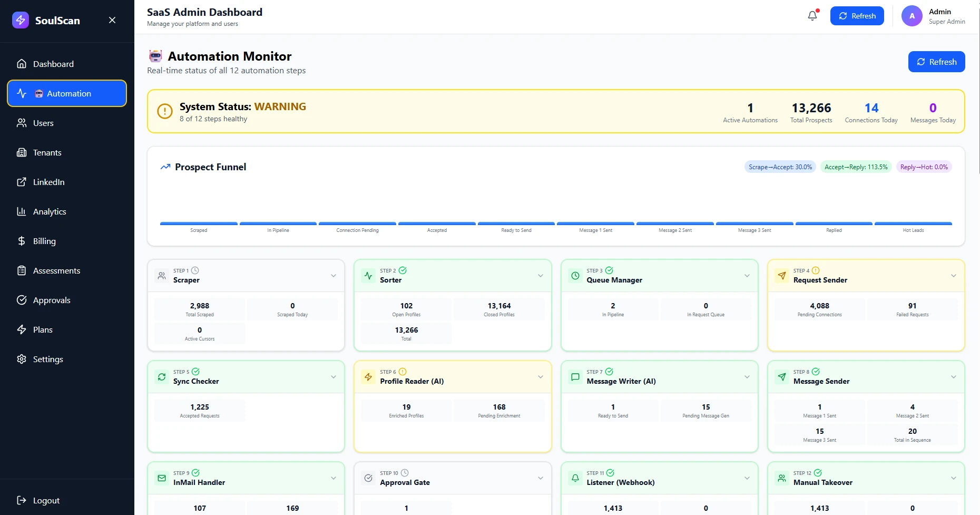Expand the Request Sender card chevron
Viewport: 980px width, 515px height.
click(x=954, y=275)
